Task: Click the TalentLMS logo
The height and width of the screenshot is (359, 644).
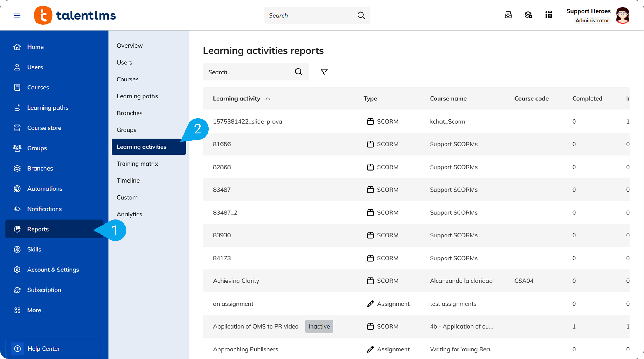Action: click(75, 15)
